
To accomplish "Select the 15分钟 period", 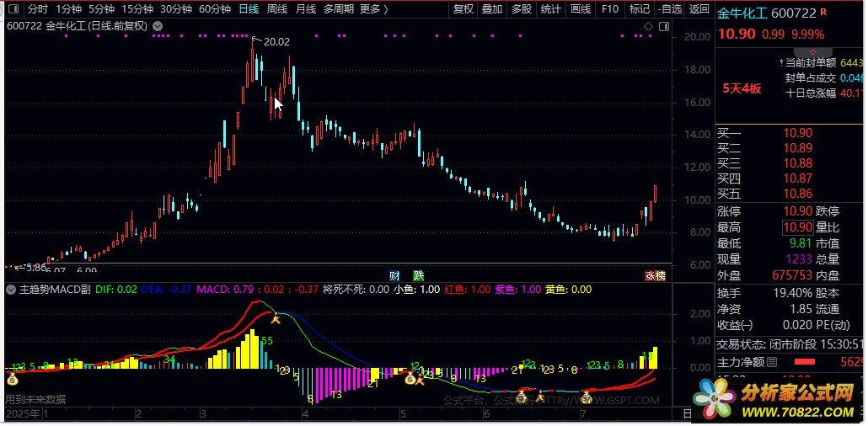I will tap(137, 9).
